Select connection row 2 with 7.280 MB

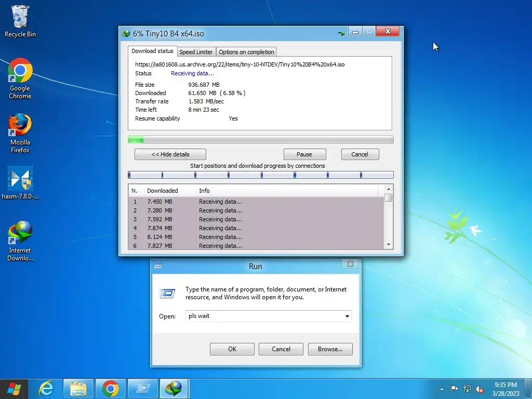tap(257, 210)
